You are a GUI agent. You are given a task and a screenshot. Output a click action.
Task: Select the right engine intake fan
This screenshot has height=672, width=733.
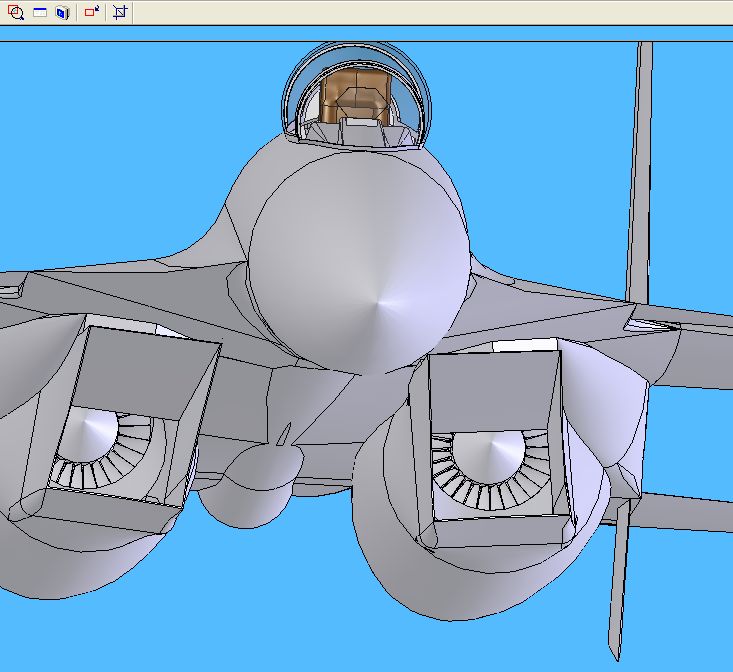(490, 470)
